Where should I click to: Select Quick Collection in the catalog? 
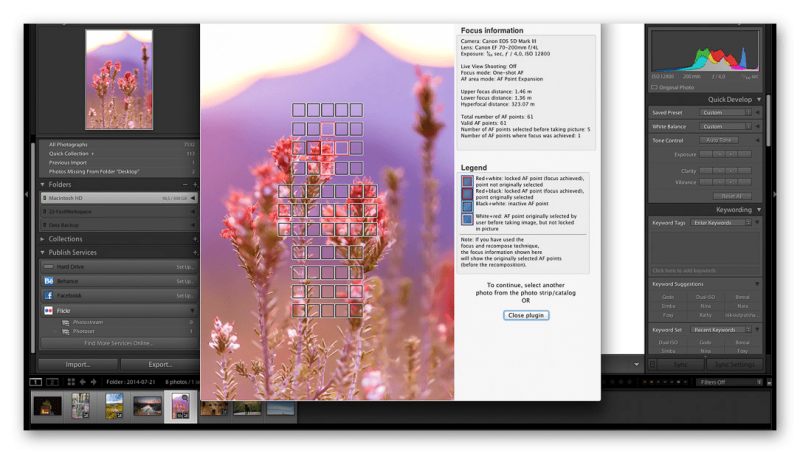point(119,154)
